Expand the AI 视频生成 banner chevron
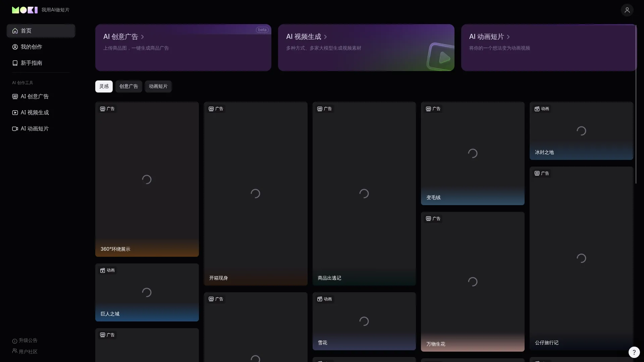This screenshot has width=644, height=362. 325,37
